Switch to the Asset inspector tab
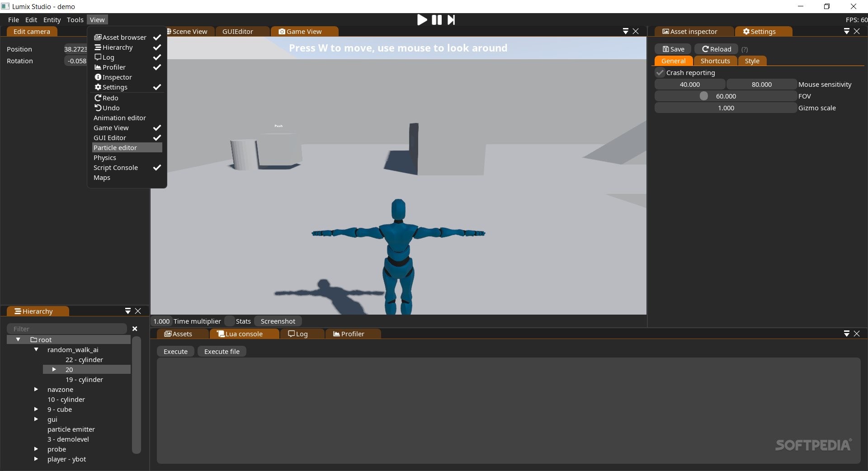This screenshot has width=868, height=471. pos(693,32)
